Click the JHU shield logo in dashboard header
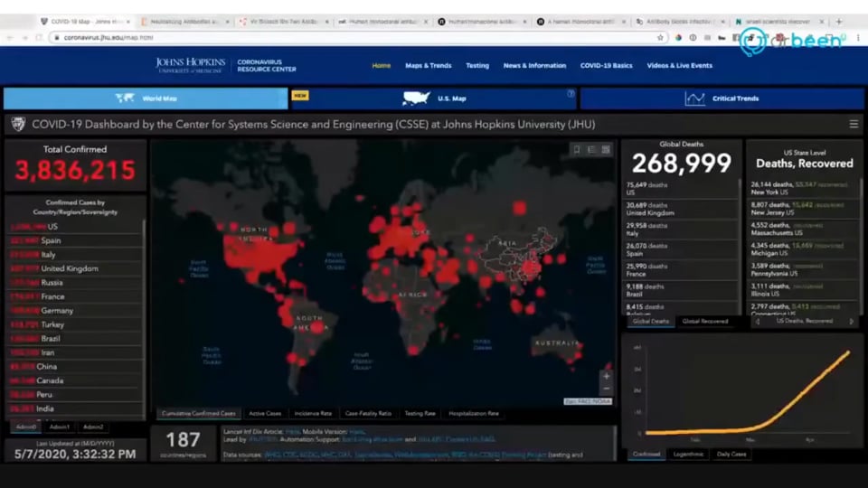868x488 pixels. coord(18,124)
